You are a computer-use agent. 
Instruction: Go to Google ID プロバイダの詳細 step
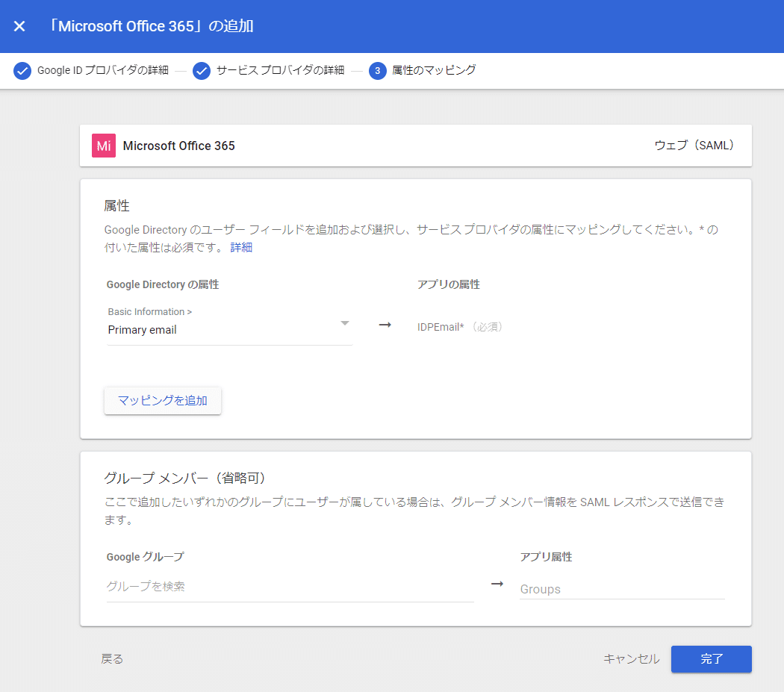[x=102, y=70]
